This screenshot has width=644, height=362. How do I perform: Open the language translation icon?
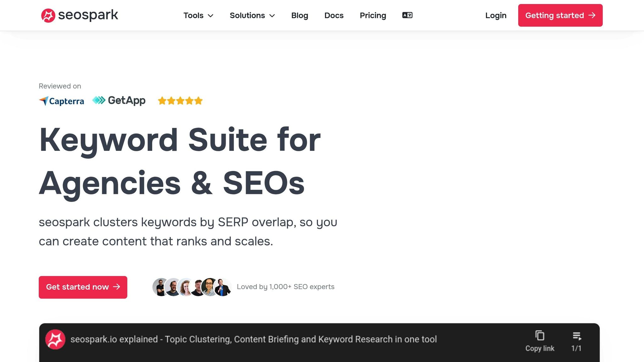[x=407, y=15]
